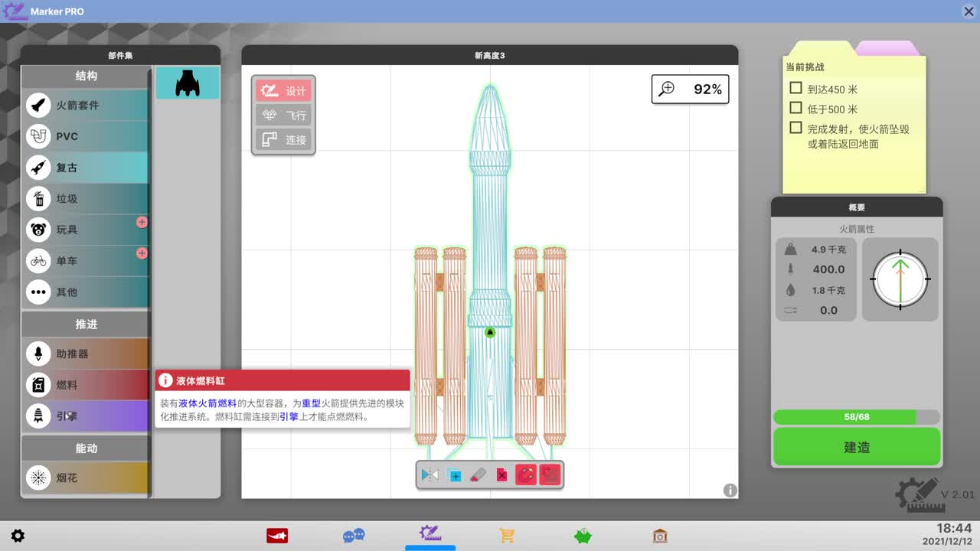
Task: Open the museum building tab
Action: (x=660, y=536)
